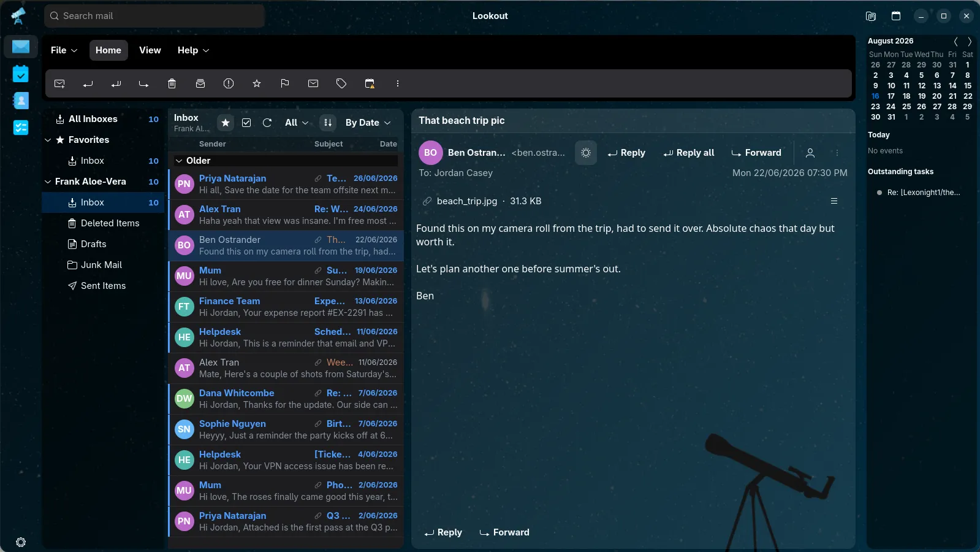Star the message using the toolbar star

[x=257, y=83]
